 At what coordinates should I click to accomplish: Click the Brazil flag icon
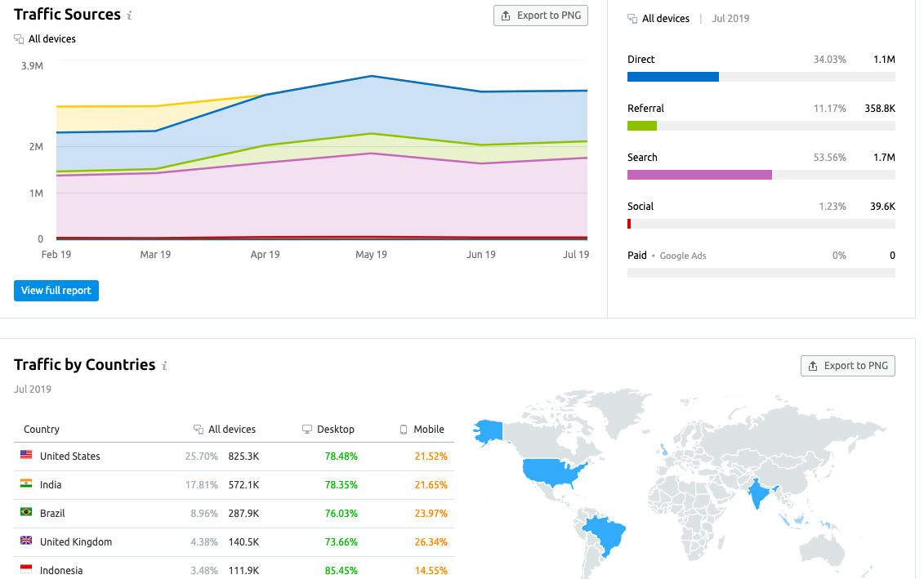click(x=26, y=513)
